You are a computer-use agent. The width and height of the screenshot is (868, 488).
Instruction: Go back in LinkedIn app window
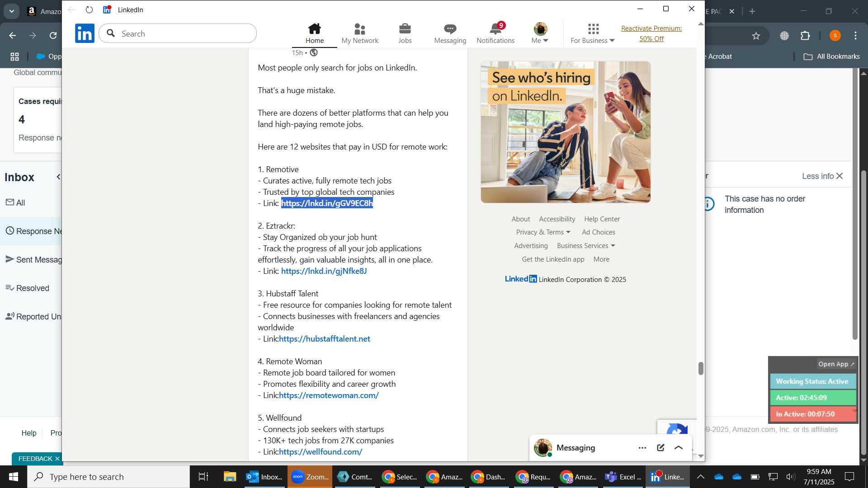71,9
